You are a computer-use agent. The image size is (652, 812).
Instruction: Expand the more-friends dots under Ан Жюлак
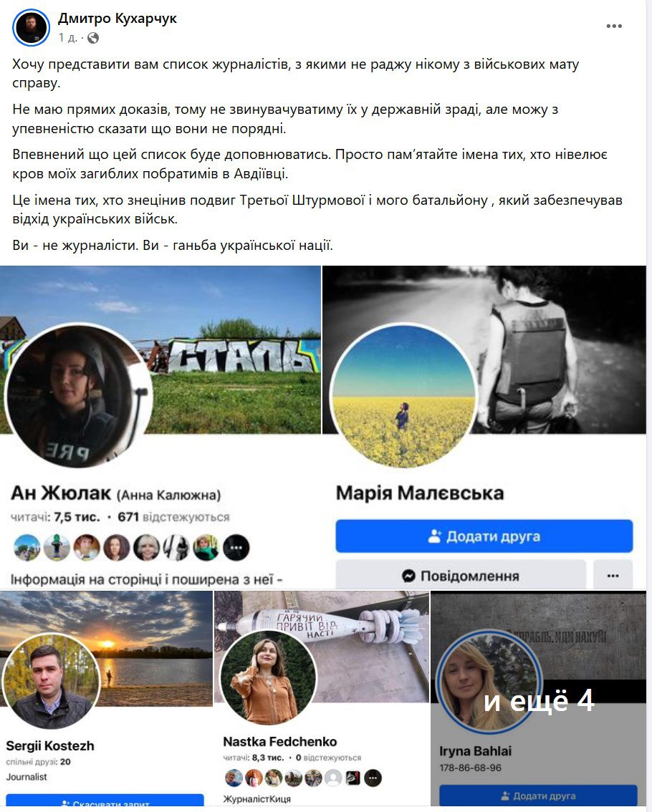pos(236,548)
